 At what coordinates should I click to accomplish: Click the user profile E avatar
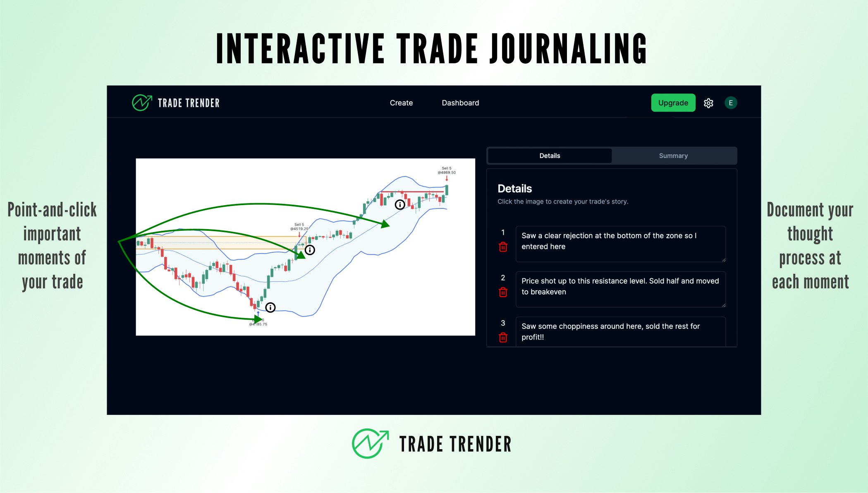coord(731,103)
